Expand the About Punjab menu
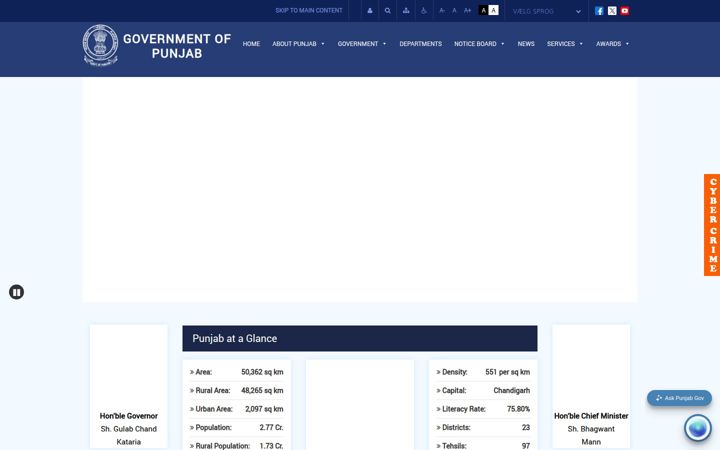This screenshot has height=450, width=720. click(298, 44)
